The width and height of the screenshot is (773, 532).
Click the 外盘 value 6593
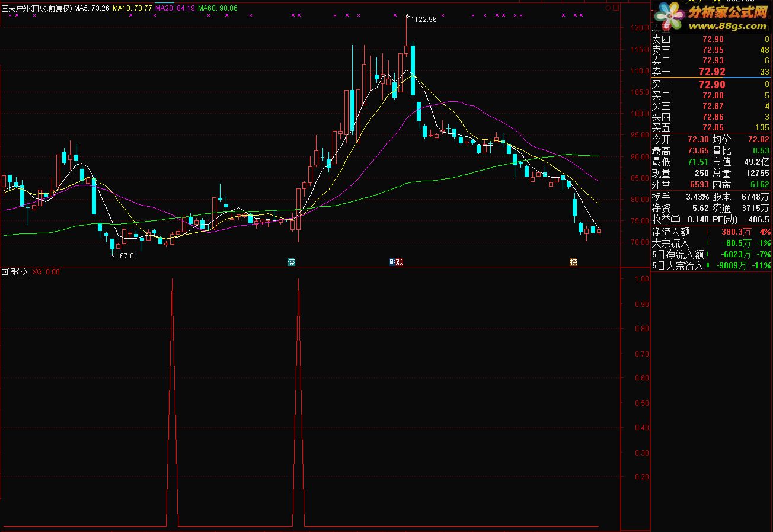click(x=699, y=184)
